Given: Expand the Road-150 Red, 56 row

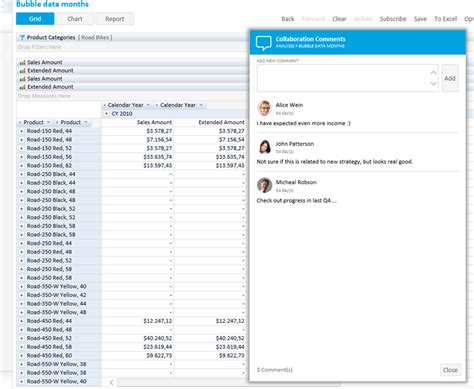Looking at the screenshot, I should coord(22,157).
